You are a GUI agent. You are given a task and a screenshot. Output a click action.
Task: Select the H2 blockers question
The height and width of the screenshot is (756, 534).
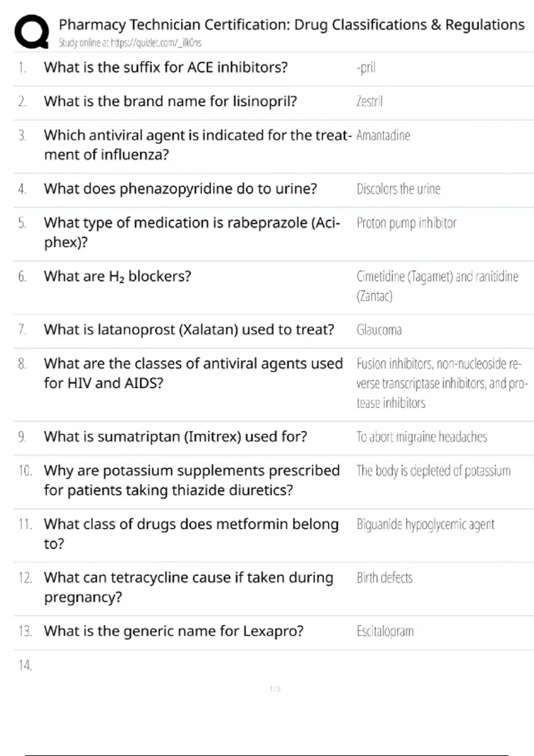117,277
